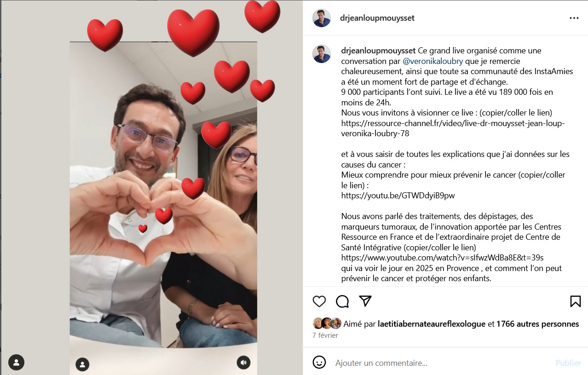Image resolution: width=588 pixels, height=375 pixels.
Task: Open drjeanloupmouysset username in the header
Action: (x=377, y=18)
